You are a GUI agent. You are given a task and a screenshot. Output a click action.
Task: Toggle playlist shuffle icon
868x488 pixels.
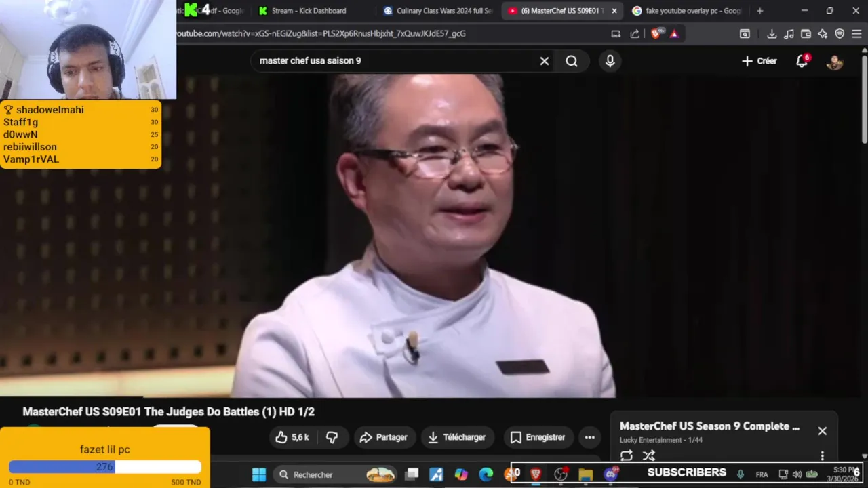(x=649, y=455)
